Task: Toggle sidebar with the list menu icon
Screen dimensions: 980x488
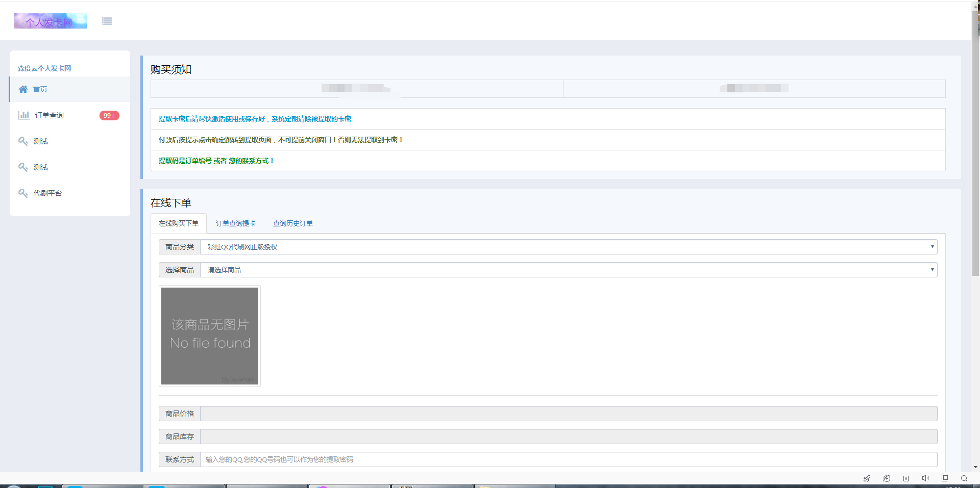Action: click(107, 21)
